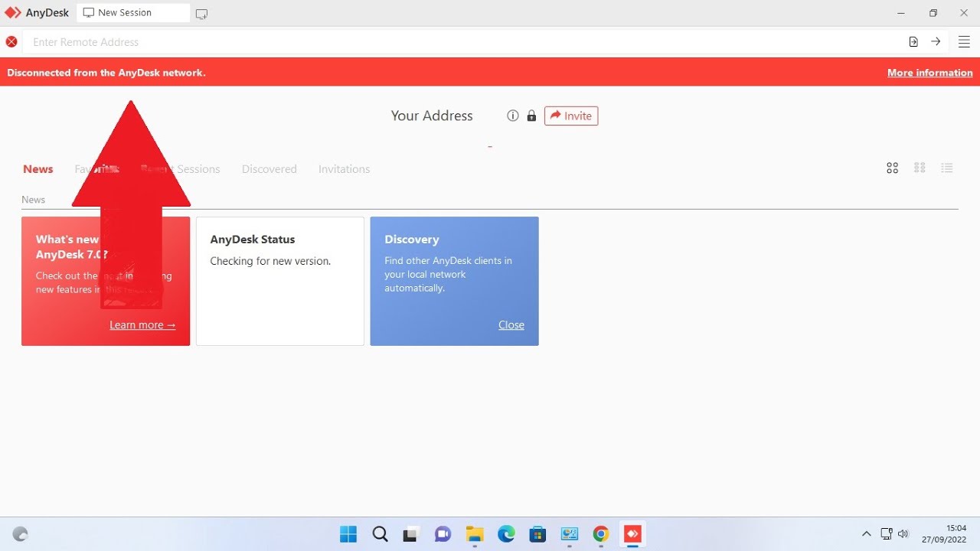Image resolution: width=980 pixels, height=551 pixels.
Task: Open the hamburger main menu
Action: (964, 42)
